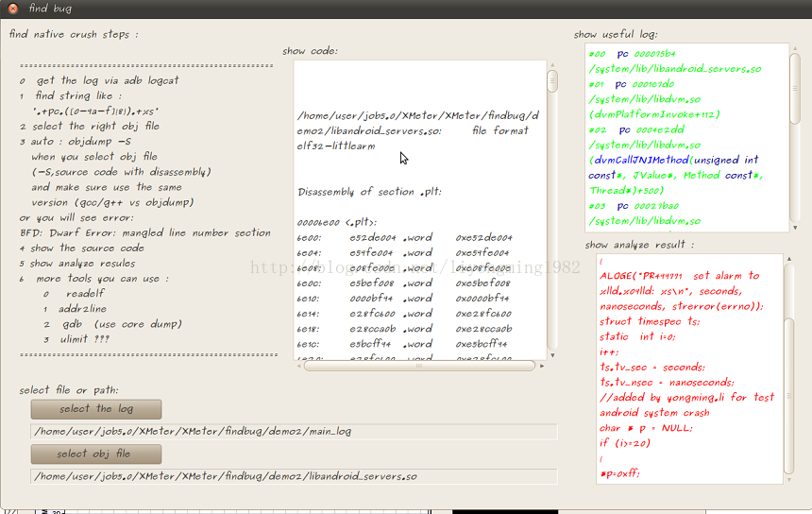
Task: Focus the main_log path input field
Action: click(294, 432)
